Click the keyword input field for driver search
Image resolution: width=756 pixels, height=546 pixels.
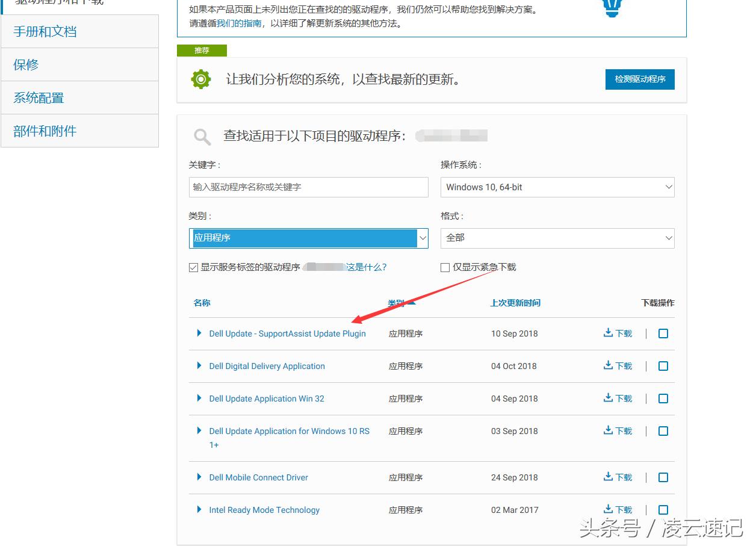click(308, 187)
